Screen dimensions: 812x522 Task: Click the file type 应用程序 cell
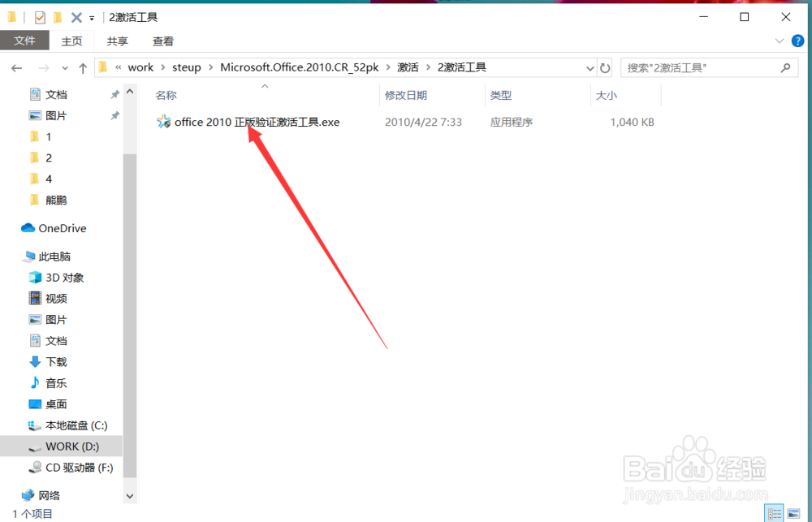(511, 123)
